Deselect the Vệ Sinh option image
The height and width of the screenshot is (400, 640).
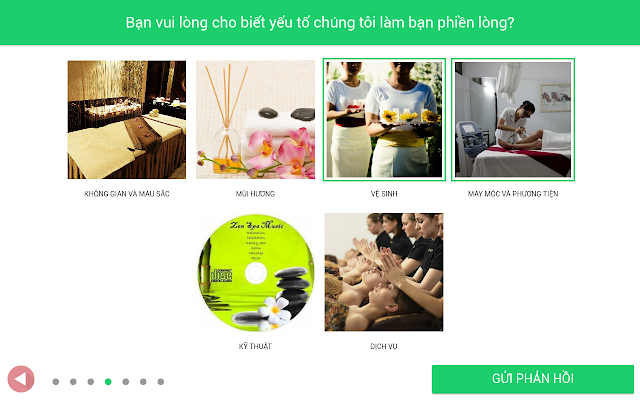384,120
